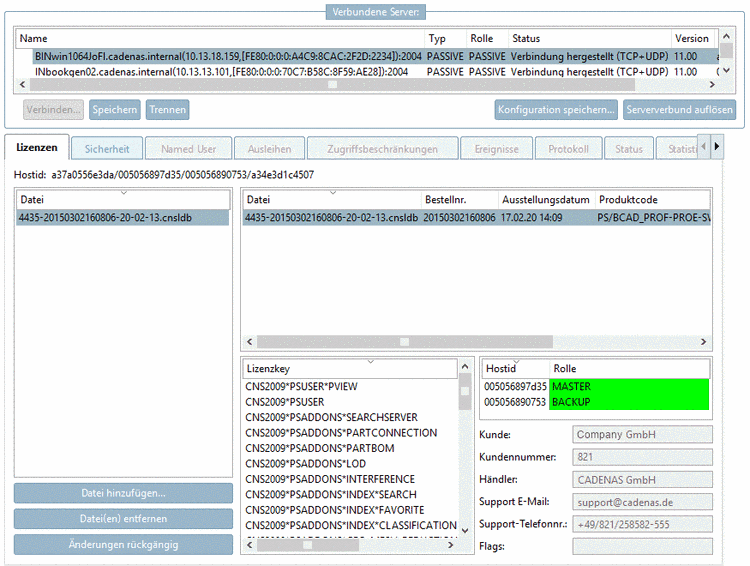Select CNS2009*PSUSER*PVIEW license key

point(350,387)
